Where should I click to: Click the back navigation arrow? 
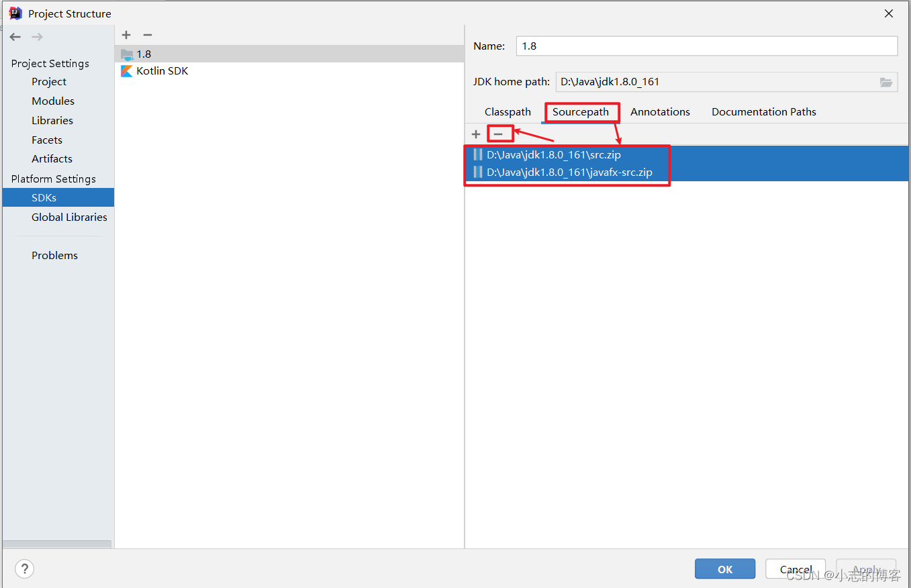[x=15, y=37]
